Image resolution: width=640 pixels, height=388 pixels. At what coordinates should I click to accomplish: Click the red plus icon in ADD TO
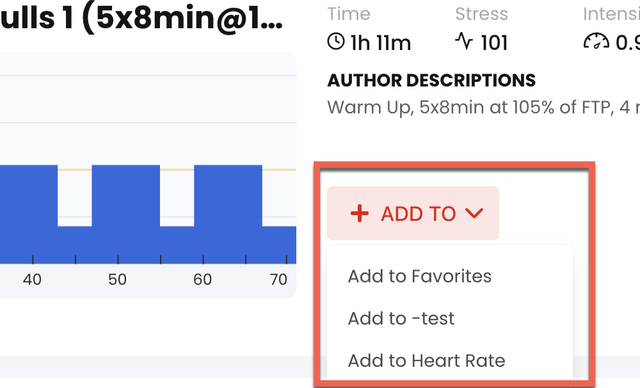pyautogui.click(x=360, y=213)
